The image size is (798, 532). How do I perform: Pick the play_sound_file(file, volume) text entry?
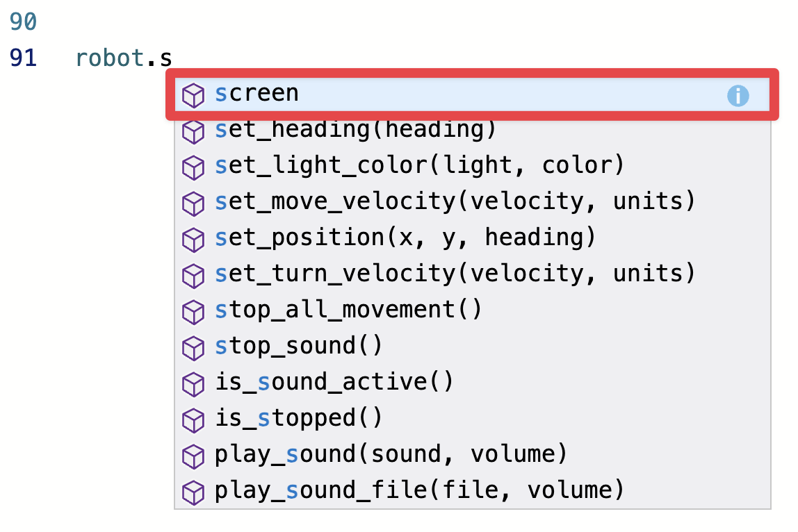[x=419, y=491]
